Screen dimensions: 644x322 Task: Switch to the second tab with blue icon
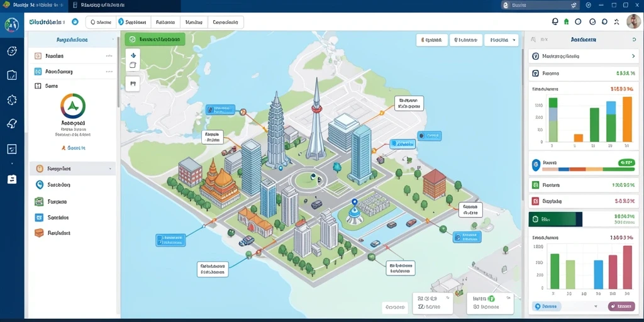[x=134, y=22]
